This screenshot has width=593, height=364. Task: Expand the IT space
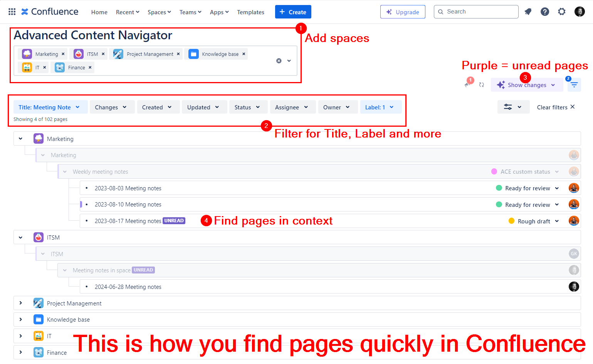tap(20, 336)
